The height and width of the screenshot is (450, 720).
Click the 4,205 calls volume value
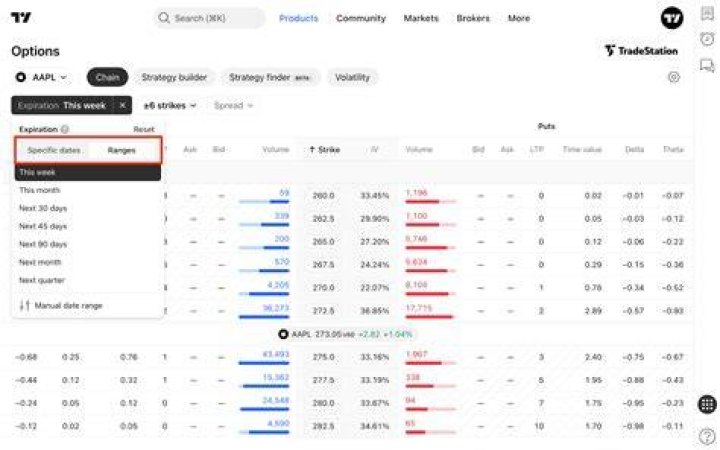(278, 285)
